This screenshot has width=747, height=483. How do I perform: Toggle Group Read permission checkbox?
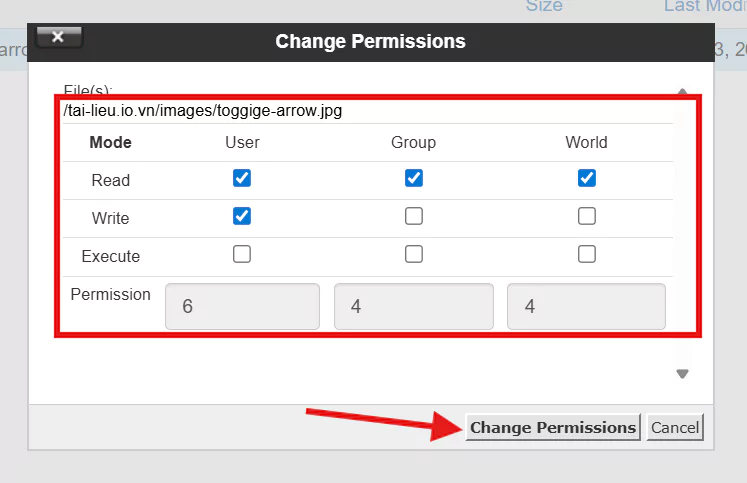pyautogui.click(x=414, y=178)
